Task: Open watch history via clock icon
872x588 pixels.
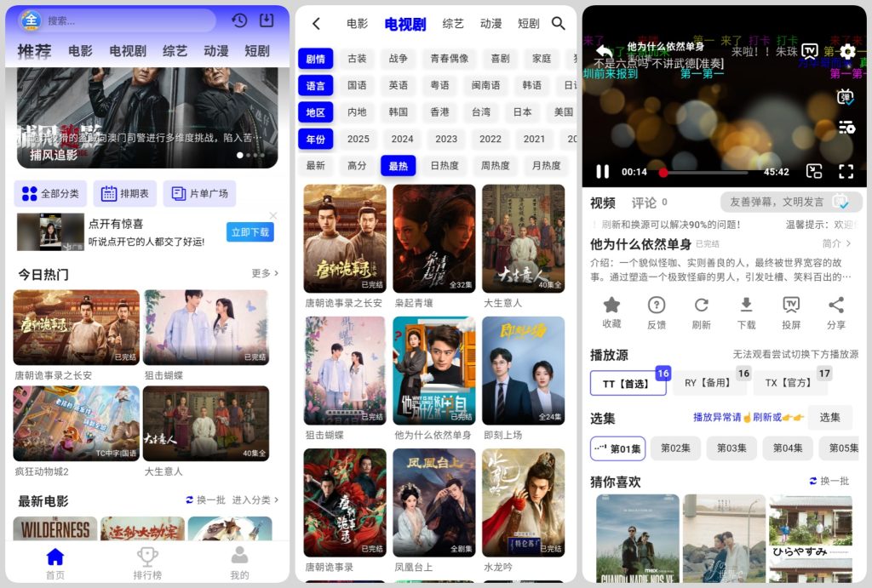Action: coord(238,20)
